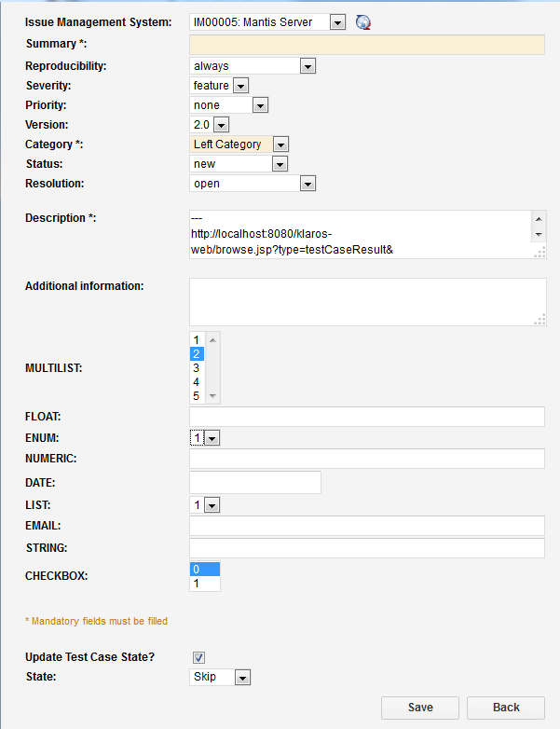Screen dimensions: 560x729
Task: Expand the Status dropdown
Action: tap(280, 164)
